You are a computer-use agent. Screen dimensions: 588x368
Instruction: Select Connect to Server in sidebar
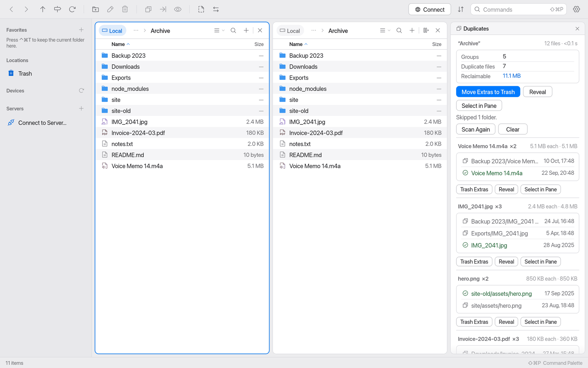pos(46,123)
